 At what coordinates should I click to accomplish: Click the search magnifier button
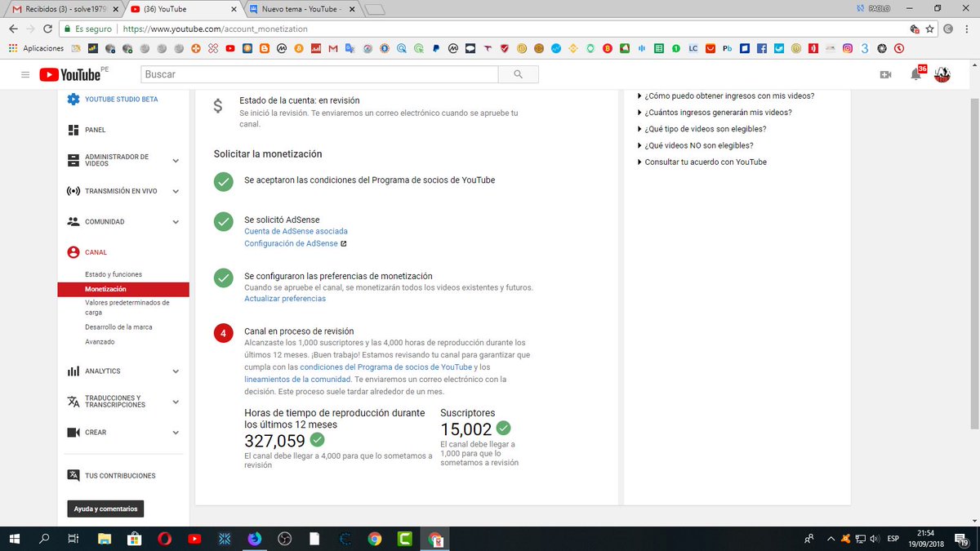518,74
